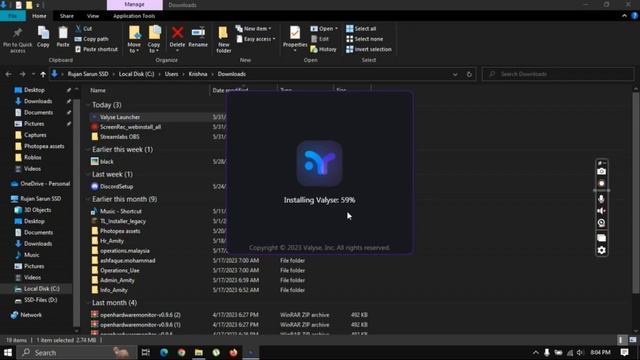Select OneDrive - Personal in sidebar
The width and height of the screenshot is (640, 360).
(x=45, y=184)
